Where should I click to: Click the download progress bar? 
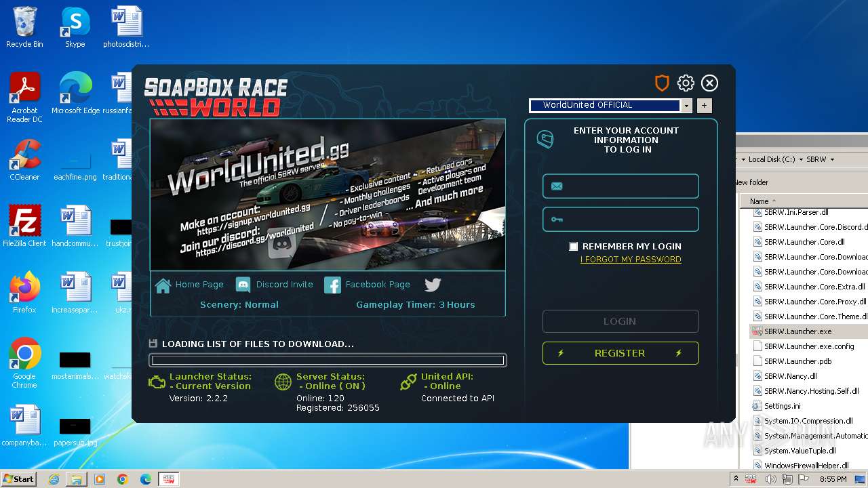coord(328,361)
